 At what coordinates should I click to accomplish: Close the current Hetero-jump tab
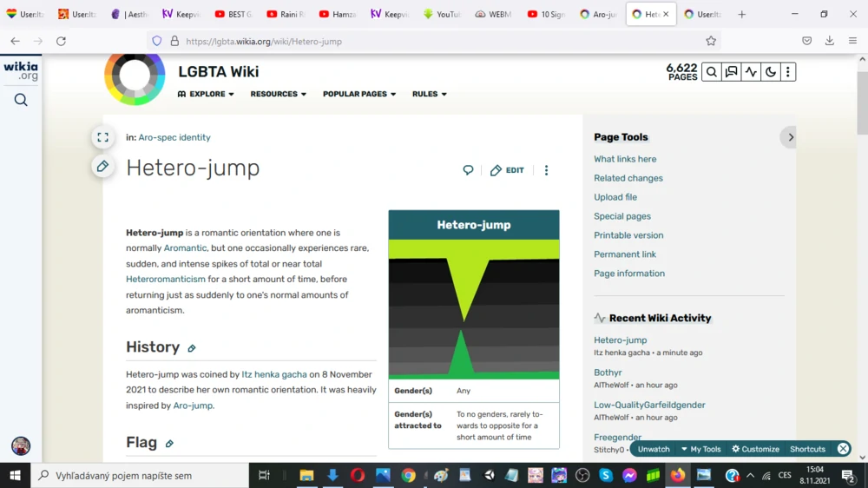(x=666, y=15)
